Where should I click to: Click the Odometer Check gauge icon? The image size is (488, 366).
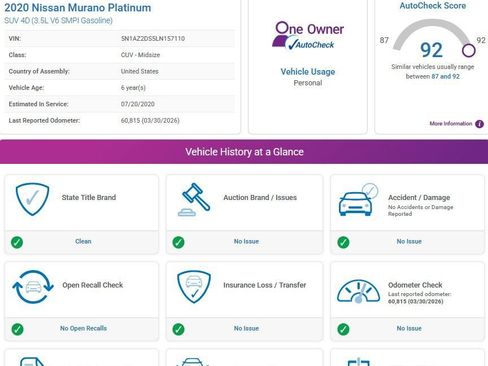tap(358, 291)
